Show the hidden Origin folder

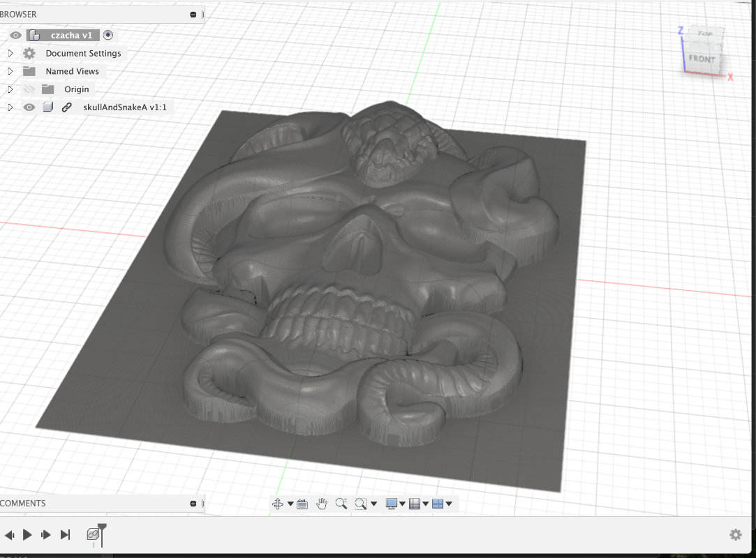[29, 89]
